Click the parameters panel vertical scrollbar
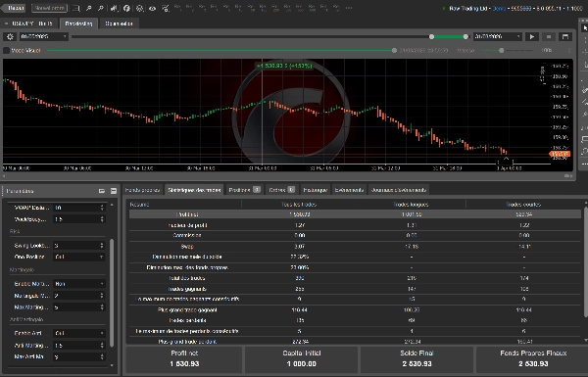588x377 pixels. (112, 293)
